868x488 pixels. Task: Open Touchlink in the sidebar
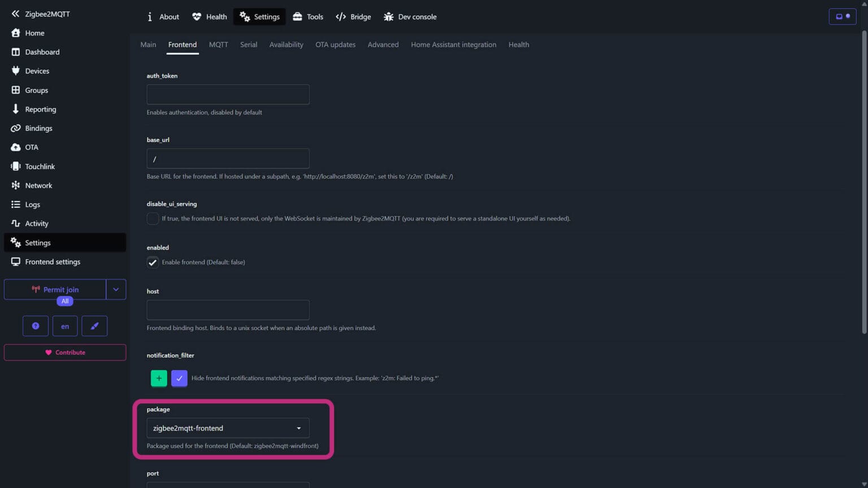pos(65,167)
